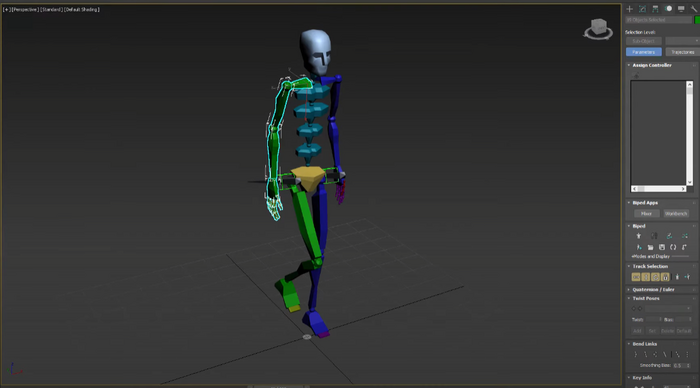Click the Convert icon in Biped rollout

click(x=673, y=247)
